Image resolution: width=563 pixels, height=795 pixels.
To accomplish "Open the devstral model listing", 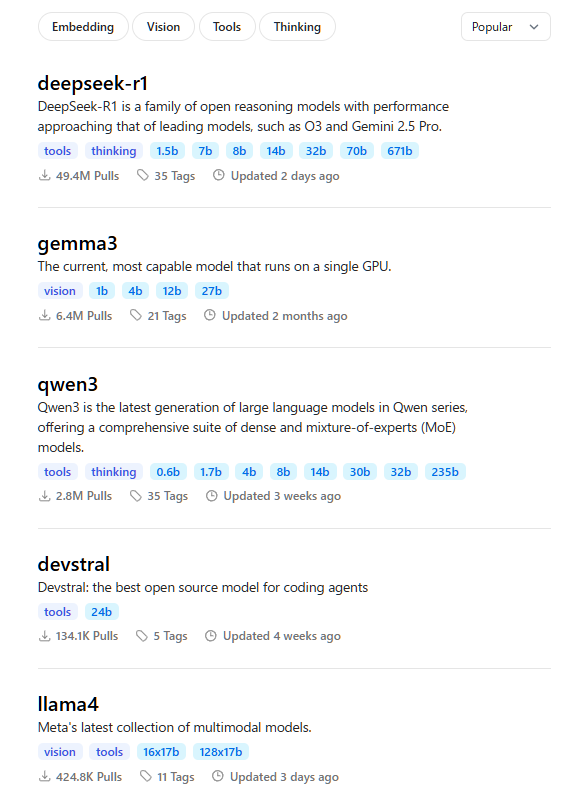I will [x=74, y=564].
